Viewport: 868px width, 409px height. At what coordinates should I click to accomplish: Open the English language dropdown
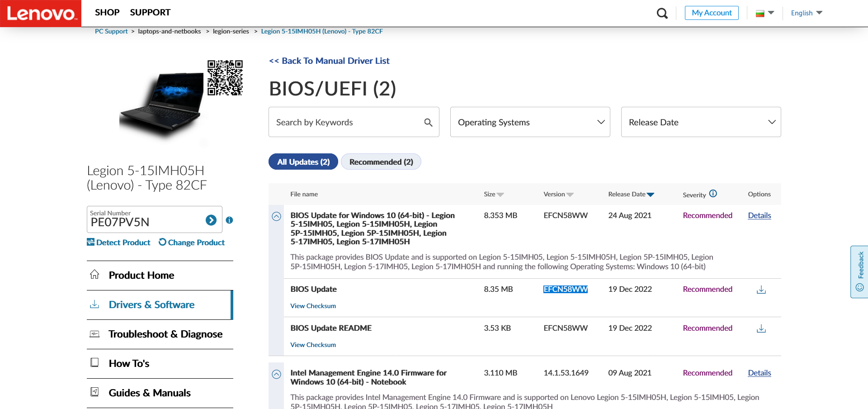tap(807, 13)
